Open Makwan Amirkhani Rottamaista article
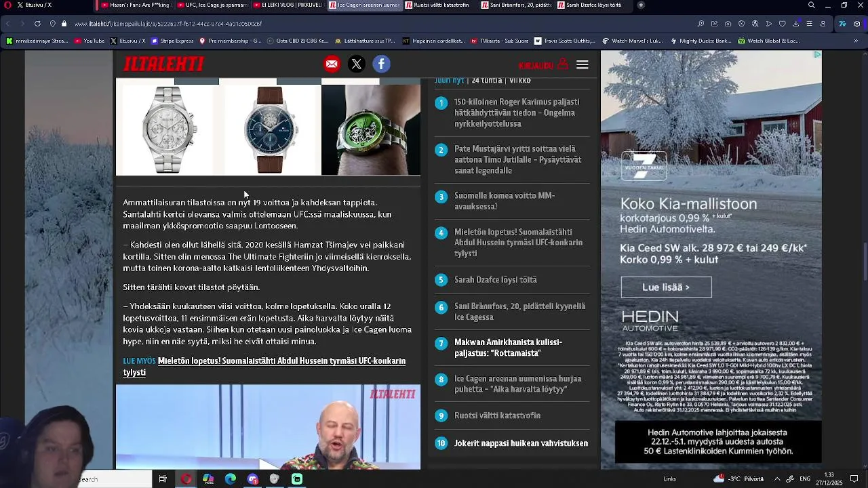 [509, 348]
